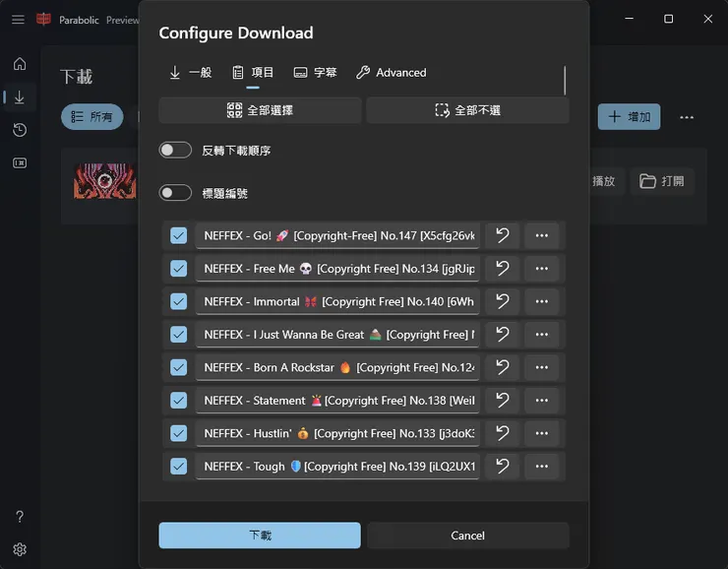728x569 pixels.
Task: Click 增加 to add a download
Action: pos(629,116)
